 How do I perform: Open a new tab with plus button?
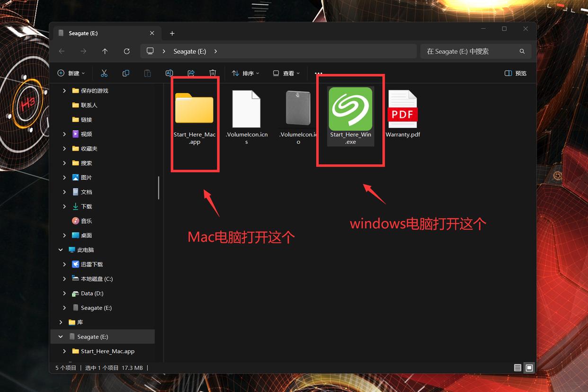pyautogui.click(x=172, y=33)
